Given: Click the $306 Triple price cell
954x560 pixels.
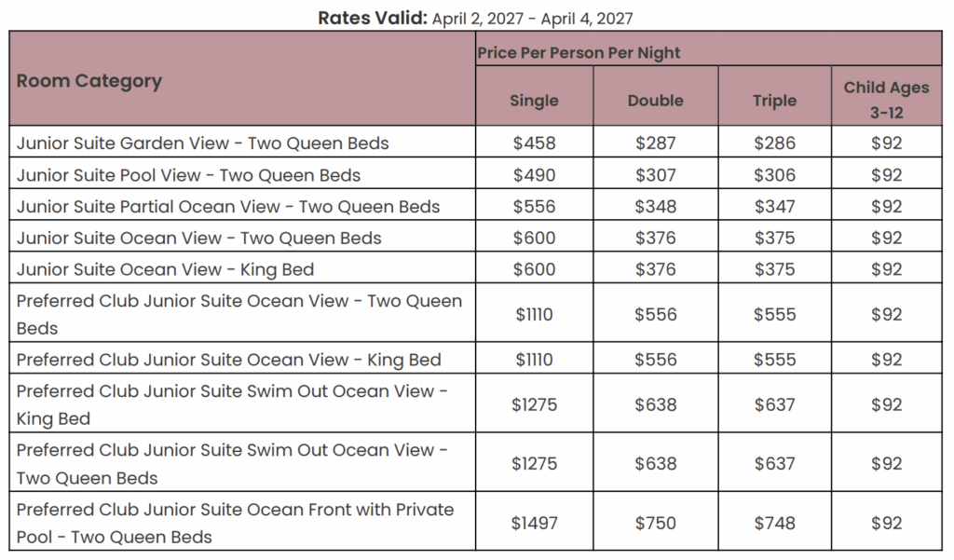Looking at the screenshot, I should [774, 175].
